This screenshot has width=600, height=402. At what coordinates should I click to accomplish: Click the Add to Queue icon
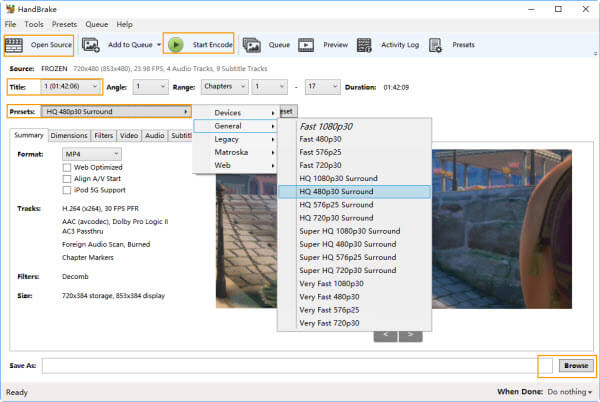coord(91,45)
